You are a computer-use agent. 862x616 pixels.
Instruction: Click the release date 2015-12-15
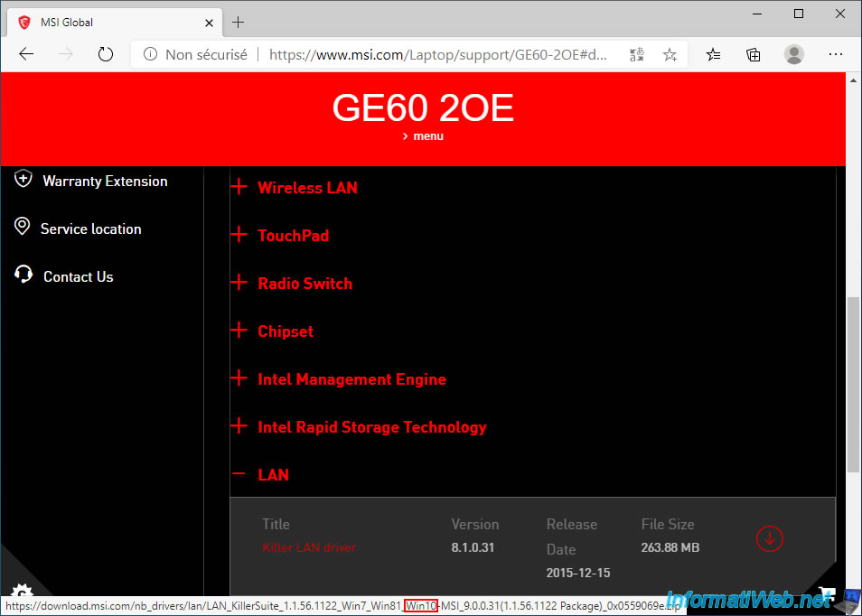click(577, 573)
